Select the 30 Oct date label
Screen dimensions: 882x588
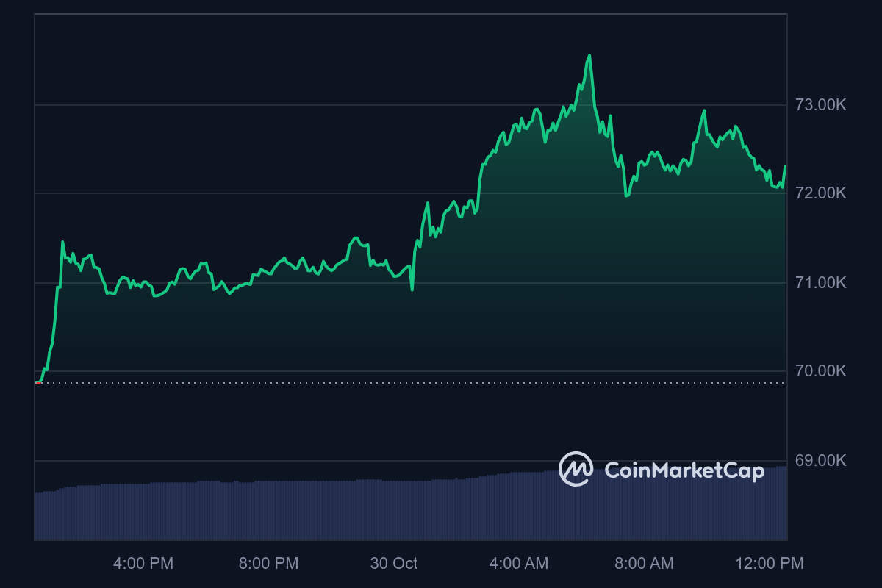[x=394, y=564]
